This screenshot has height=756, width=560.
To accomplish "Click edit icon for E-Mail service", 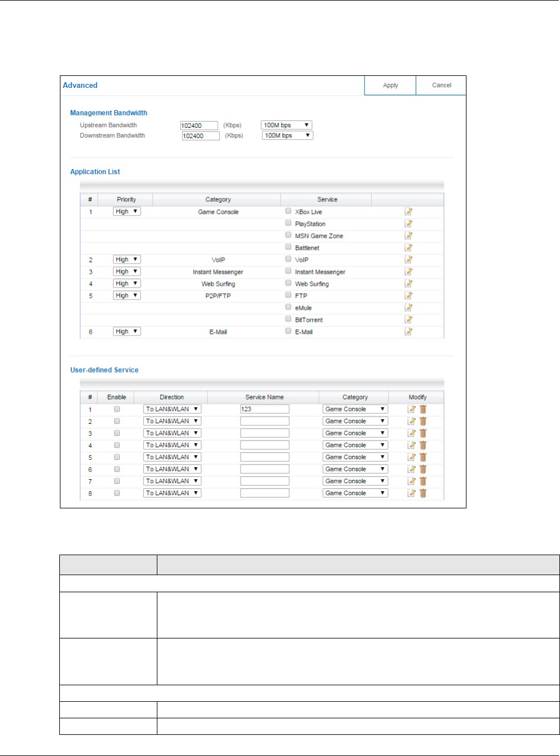I will (409, 331).
